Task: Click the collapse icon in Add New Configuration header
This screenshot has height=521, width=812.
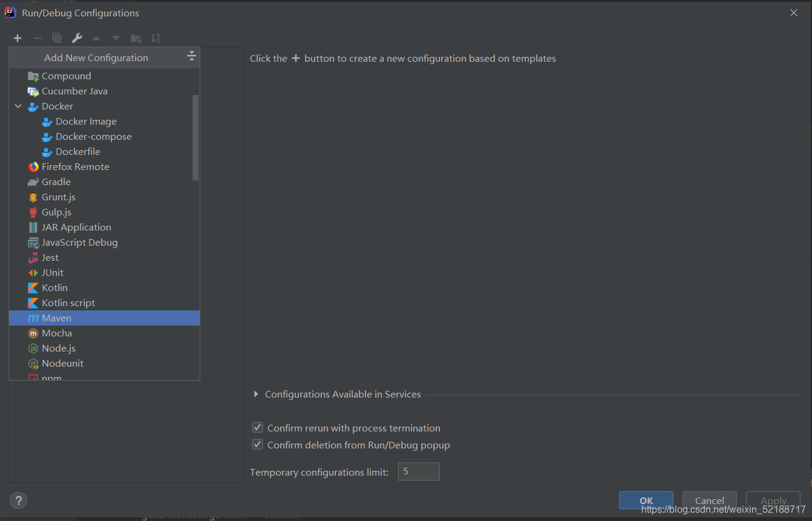Action: (x=191, y=56)
